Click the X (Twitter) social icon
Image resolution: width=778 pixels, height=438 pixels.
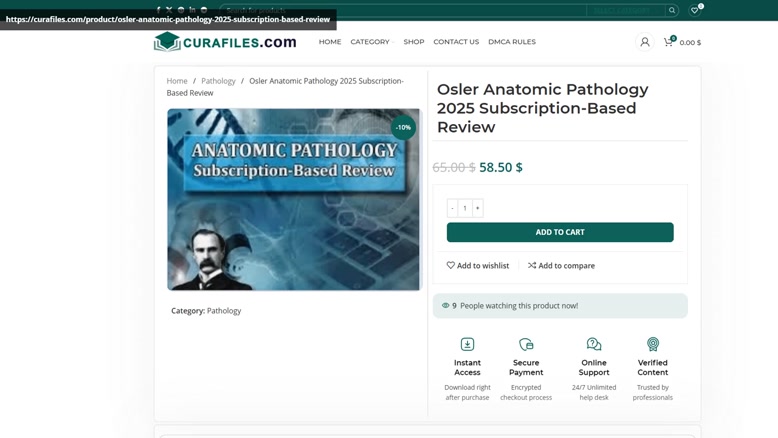click(169, 9)
